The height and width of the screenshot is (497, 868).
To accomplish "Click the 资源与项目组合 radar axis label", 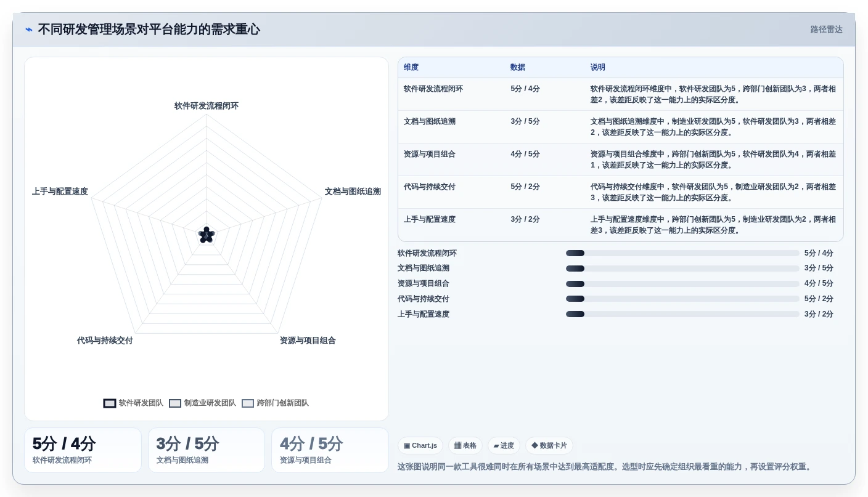I will pyautogui.click(x=308, y=341).
